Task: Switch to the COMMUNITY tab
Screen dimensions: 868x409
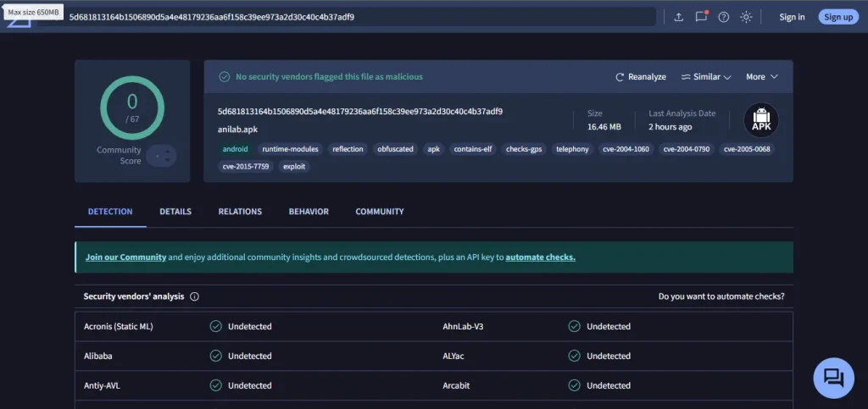Action: tap(379, 212)
